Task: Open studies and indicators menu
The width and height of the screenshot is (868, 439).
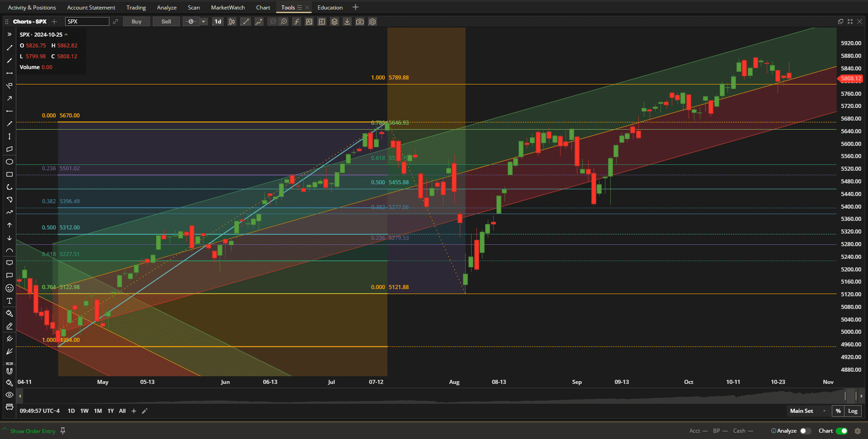Action: click(259, 22)
